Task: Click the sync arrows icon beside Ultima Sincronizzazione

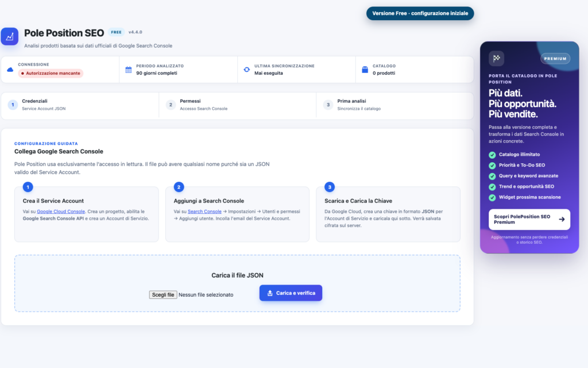Action: pos(246,70)
